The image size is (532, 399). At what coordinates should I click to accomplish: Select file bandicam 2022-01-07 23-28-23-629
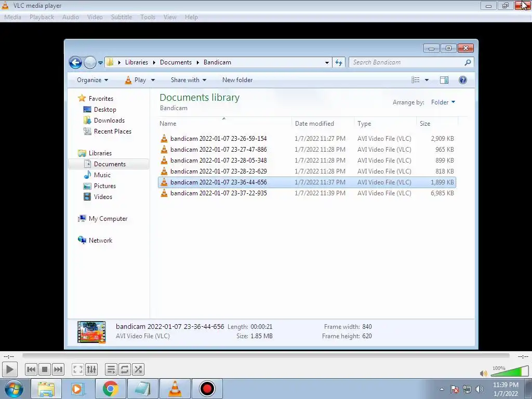coord(307,171)
